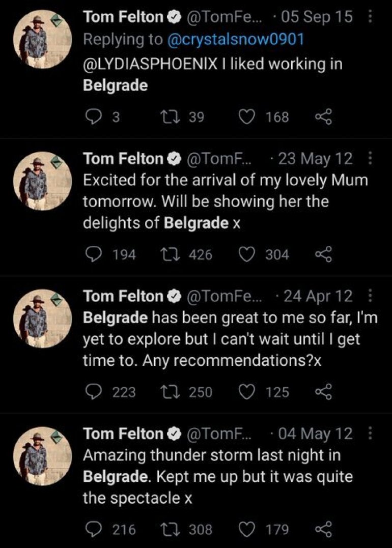Share the 'thunder storm' tweet
This screenshot has width=392, height=548.
[323, 529]
